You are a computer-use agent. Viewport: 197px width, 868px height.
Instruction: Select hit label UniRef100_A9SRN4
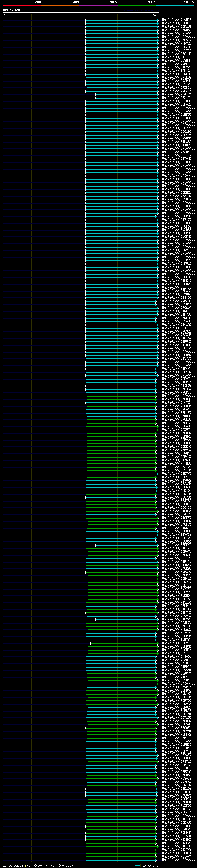tap(177, 81)
